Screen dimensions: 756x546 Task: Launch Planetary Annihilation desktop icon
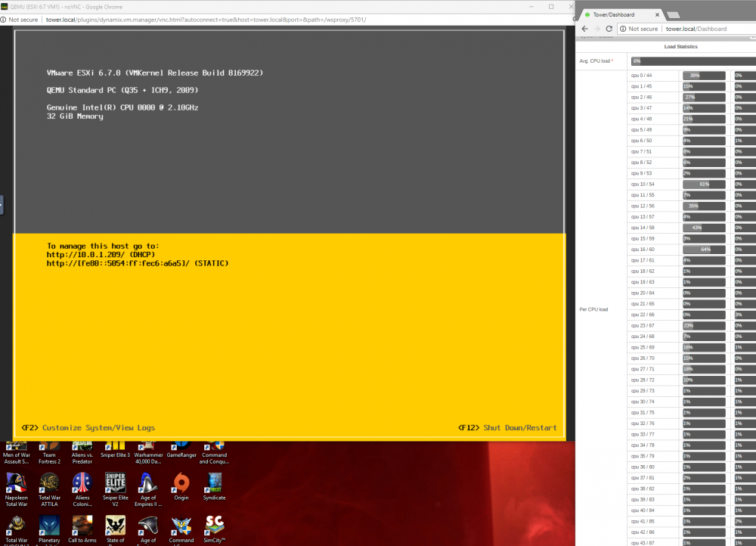(49, 530)
